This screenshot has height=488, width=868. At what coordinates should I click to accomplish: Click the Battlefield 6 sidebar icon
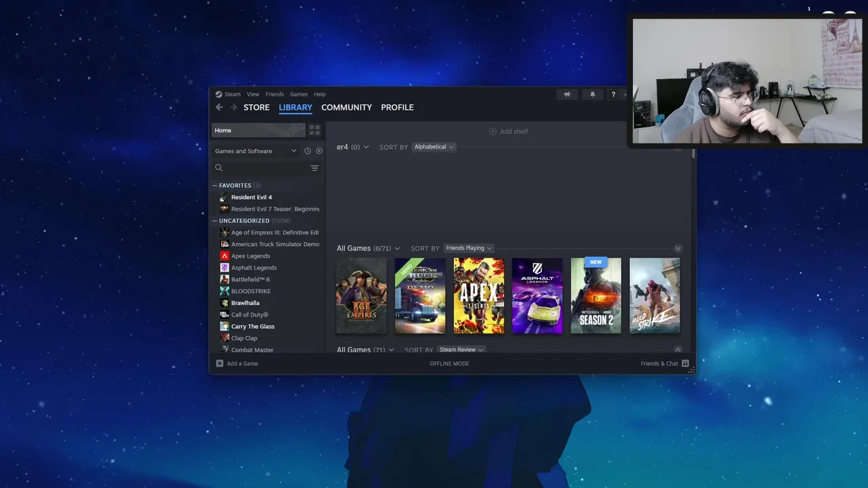pyautogui.click(x=224, y=279)
